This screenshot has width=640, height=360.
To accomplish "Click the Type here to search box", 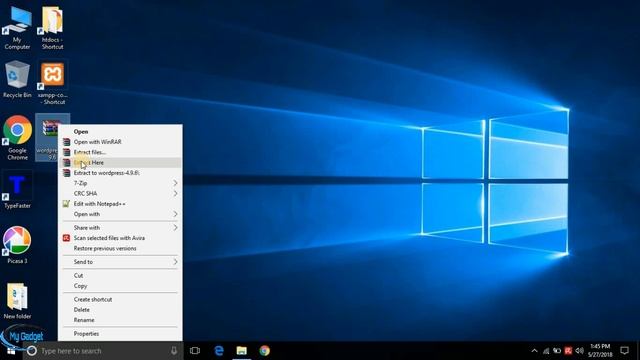I will pos(103,351).
